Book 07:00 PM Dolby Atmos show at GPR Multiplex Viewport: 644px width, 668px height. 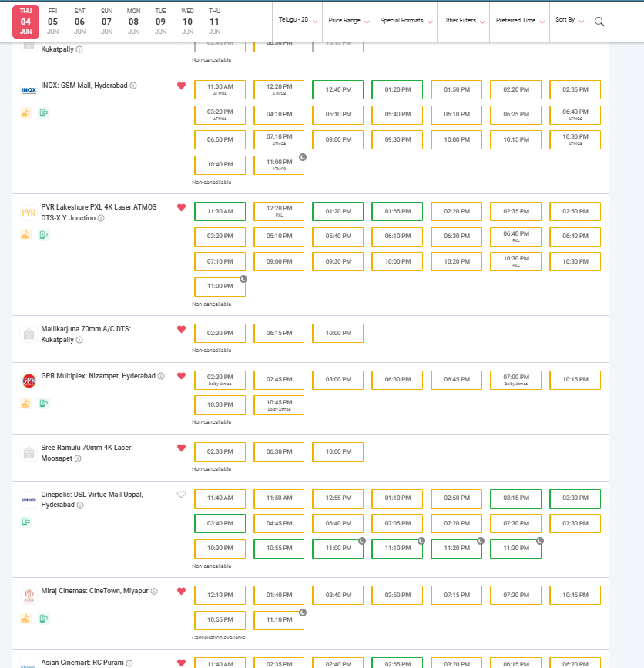coord(516,380)
